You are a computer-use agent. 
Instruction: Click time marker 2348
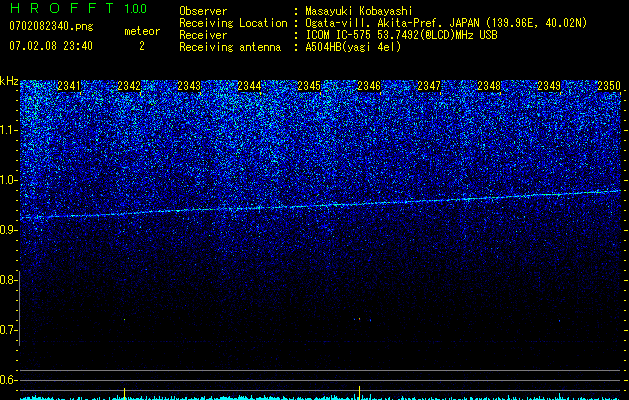tap(489, 86)
